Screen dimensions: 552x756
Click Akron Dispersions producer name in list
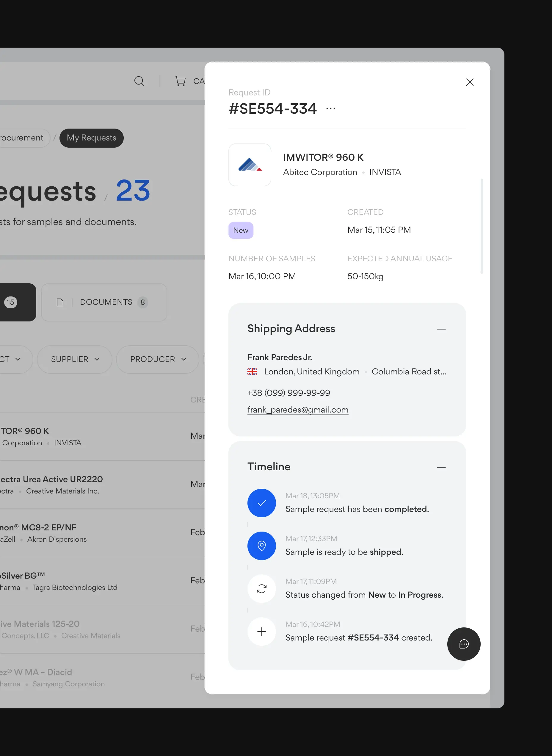[57, 539]
